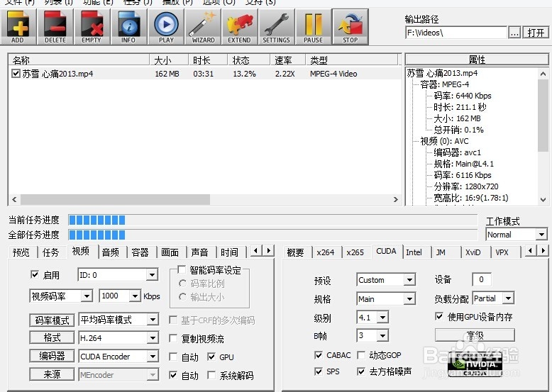Switch to the x264 tab

pos(326,252)
